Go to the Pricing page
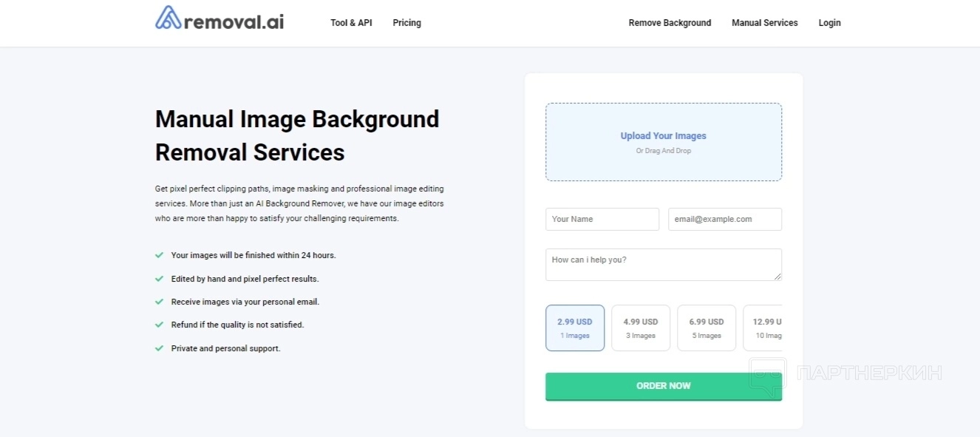Screen dimensions: 980x437 [406, 23]
